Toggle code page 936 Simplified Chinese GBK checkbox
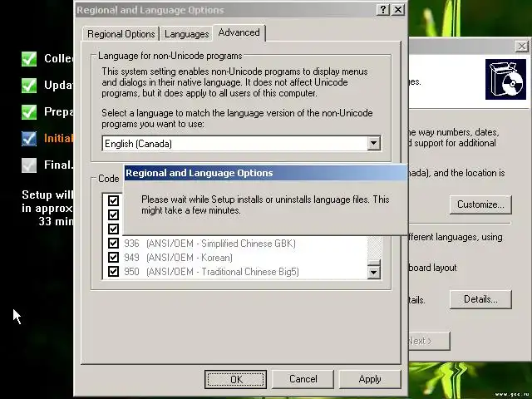The image size is (532, 399). tap(113, 243)
